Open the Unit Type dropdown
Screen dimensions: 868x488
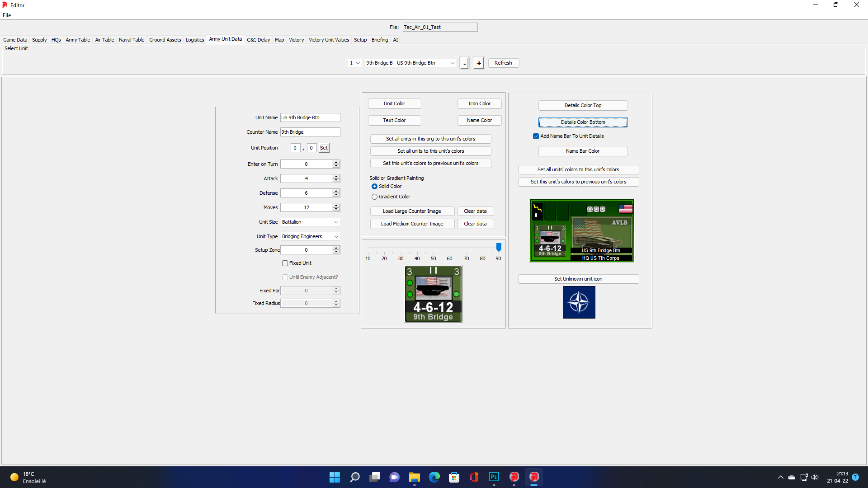310,236
